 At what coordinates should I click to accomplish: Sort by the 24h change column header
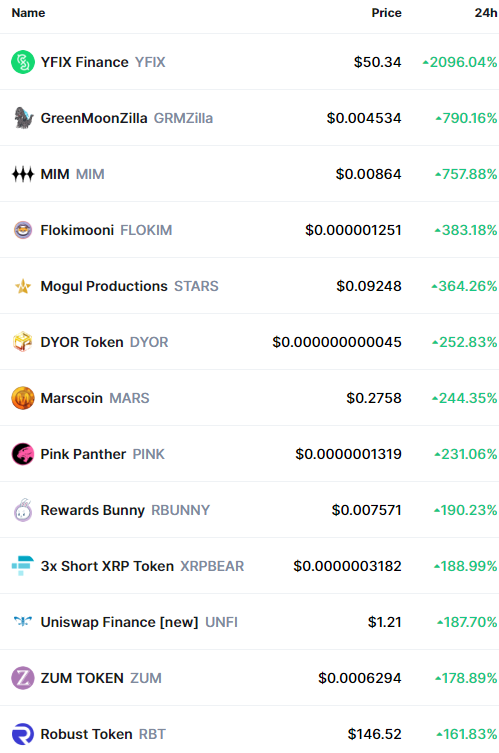pyautogui.click(x=486, y=13)
